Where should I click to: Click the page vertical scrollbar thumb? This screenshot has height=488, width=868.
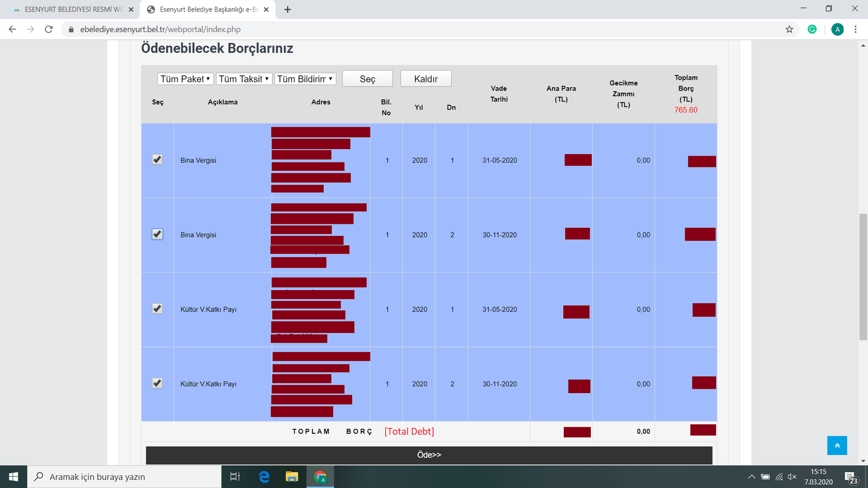(x=863, y=277)
